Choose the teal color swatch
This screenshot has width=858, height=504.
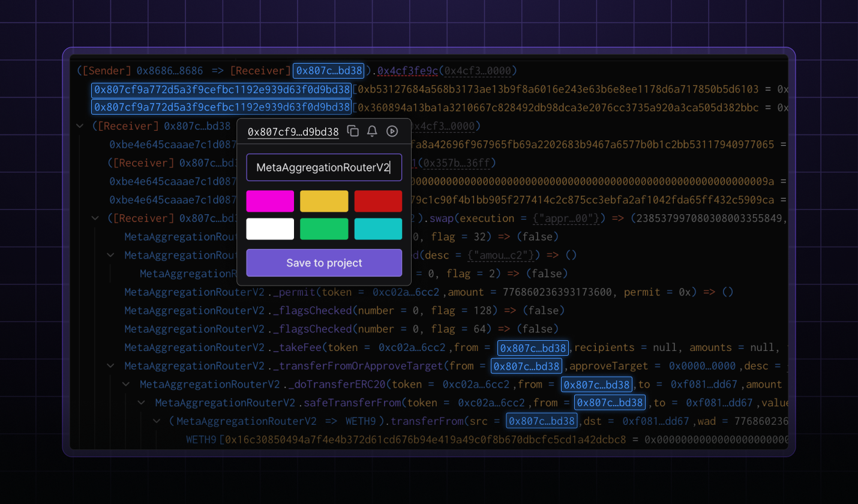coord(378,229)
